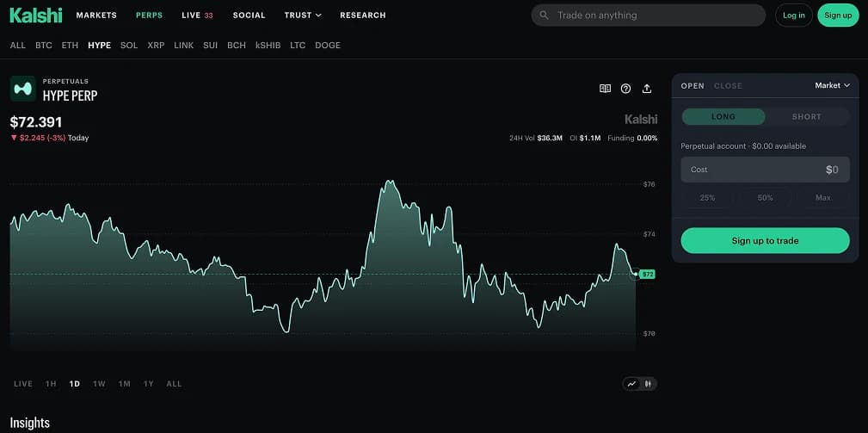
Task: Select the 1H chart timeframe
Action: (51, 384)
